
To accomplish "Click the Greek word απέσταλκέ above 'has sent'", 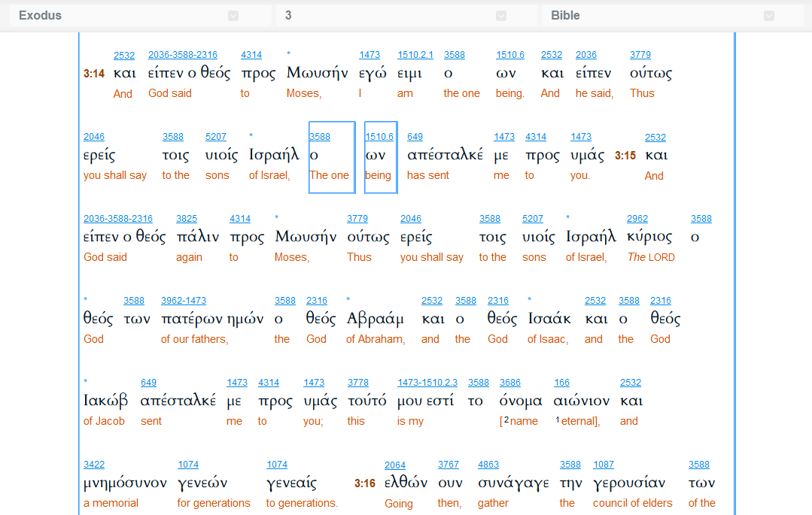I will click(x=445, y=155).
